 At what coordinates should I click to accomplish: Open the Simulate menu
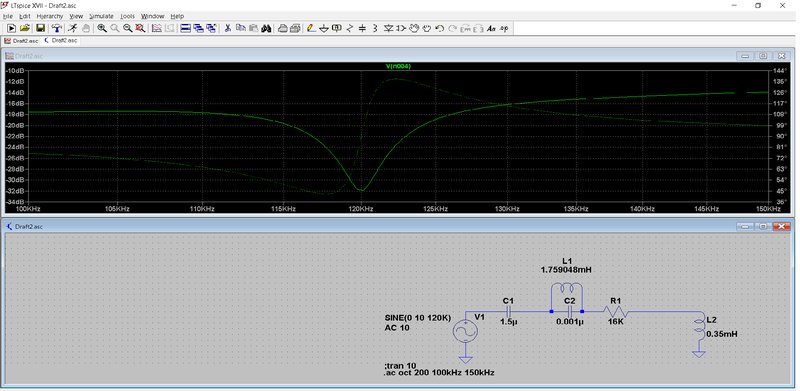(x=101, y=16)
